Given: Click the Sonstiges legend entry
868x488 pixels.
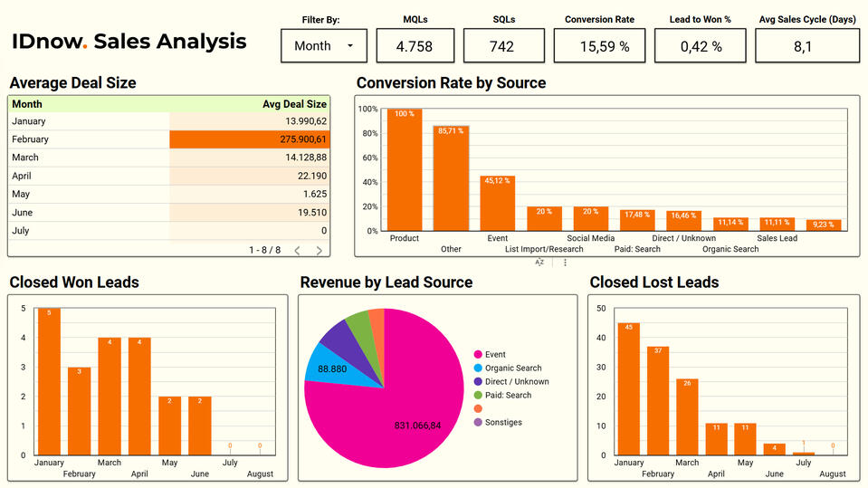Looking at the screenshot, I should click(x=502, y=423).
